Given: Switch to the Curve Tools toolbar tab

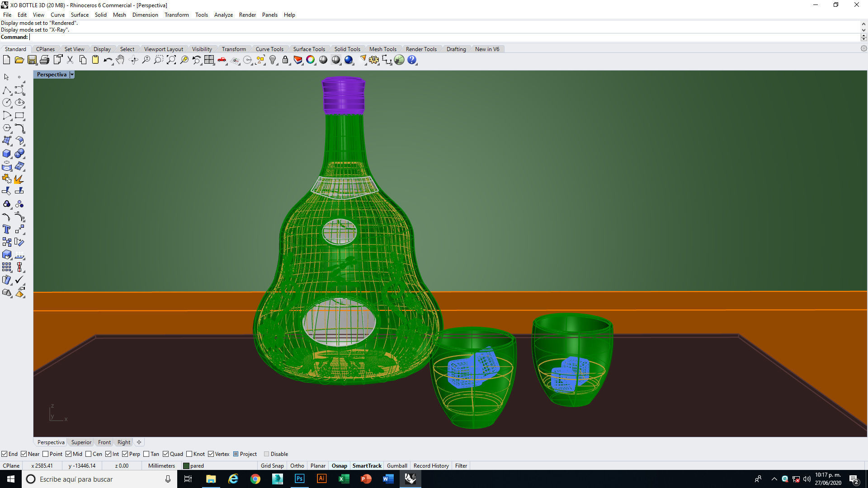Looking at the screenshot, I should [x=269, y=49].
